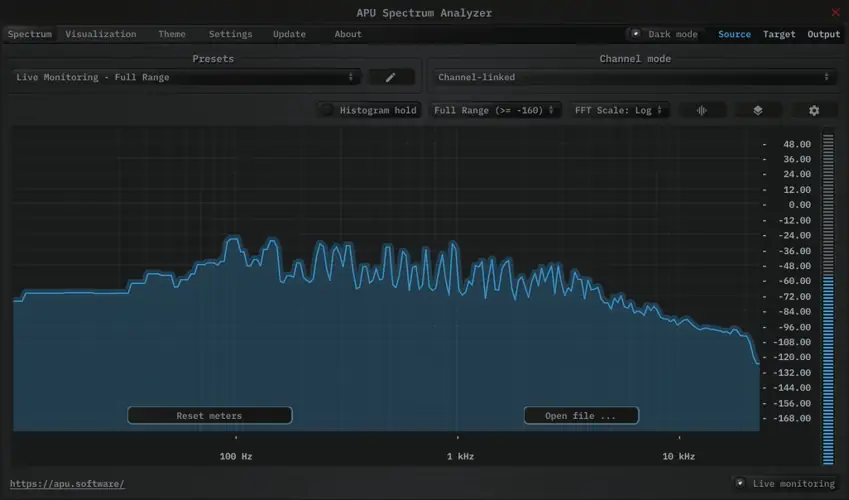
Task: Close the APU Spectrum Analyzer window
Action: coord(835,13)
